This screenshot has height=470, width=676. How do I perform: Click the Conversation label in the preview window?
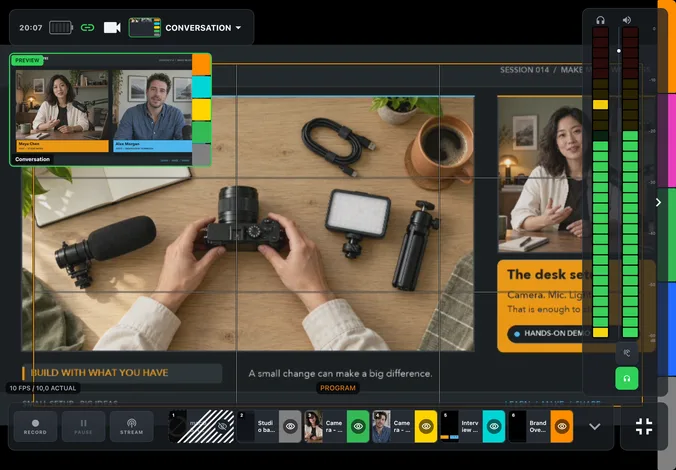pyautogui.click(x=32, y=159)
